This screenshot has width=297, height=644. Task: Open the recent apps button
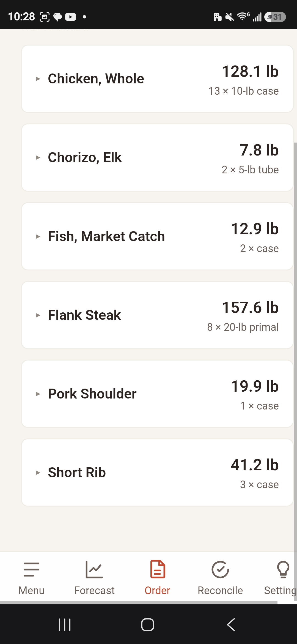click(x=65, y=624)
